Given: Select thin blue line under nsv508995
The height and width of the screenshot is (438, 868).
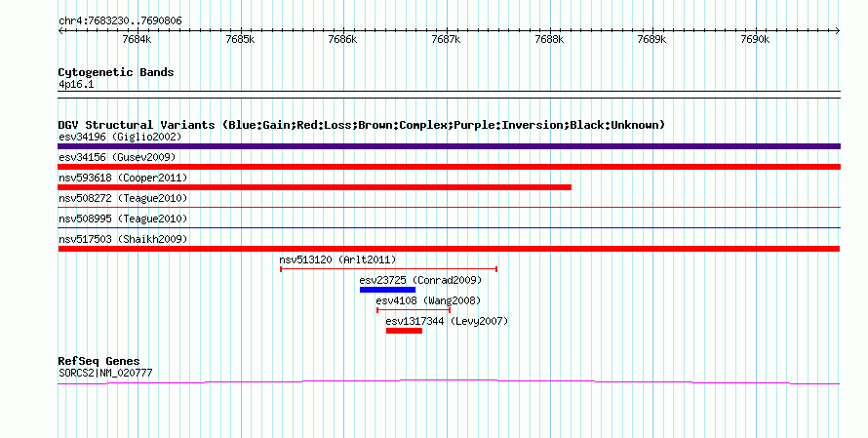Looking at the screenshot, I should (x=449, y=227).
